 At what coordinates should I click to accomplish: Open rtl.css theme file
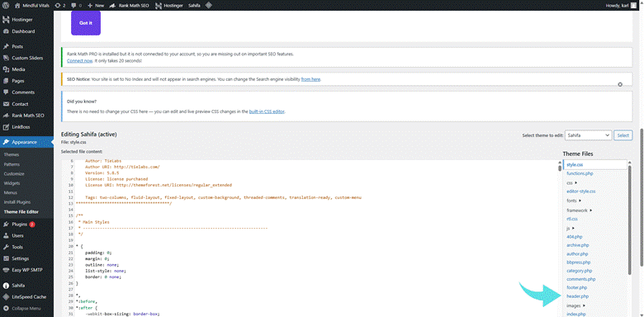[572, 220]
